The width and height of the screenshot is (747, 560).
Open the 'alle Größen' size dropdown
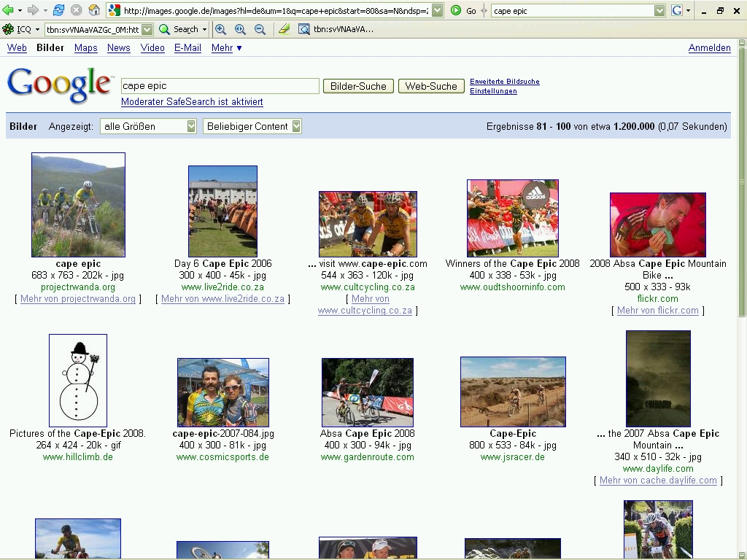pyautogui.click(x=148, y=126)
